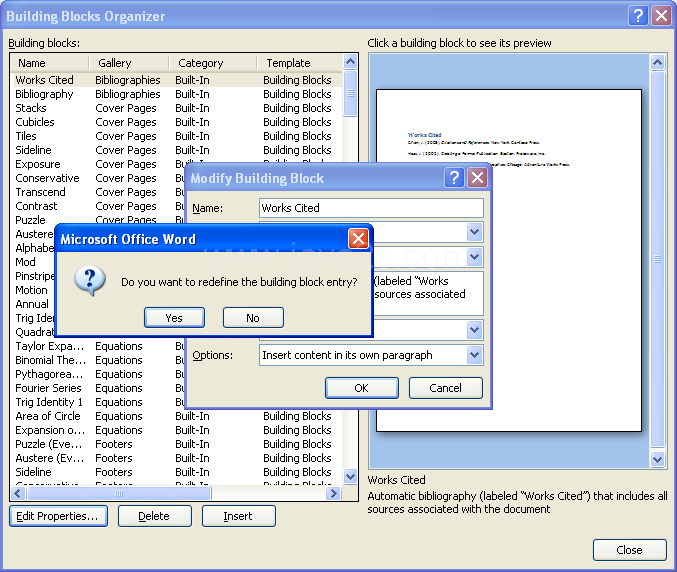Select the Works Cited row in the list
Screen dimensions: 677x572
point(176,80)
